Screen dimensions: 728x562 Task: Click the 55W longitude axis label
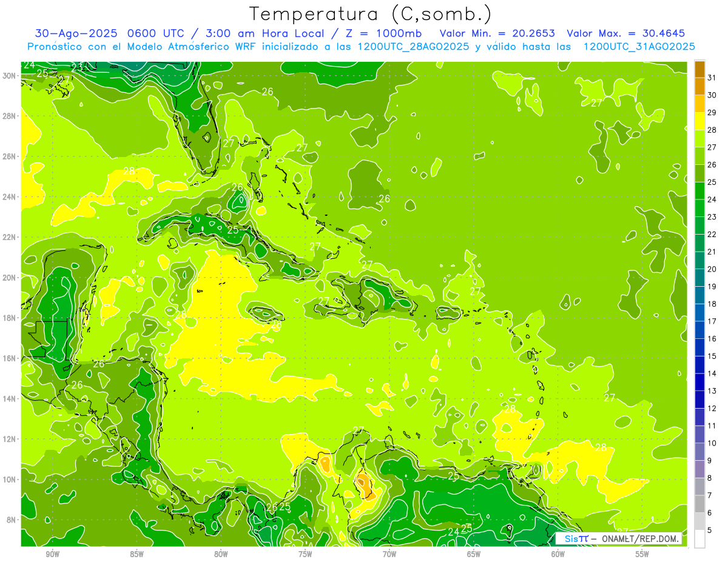(x=642, y=554)
